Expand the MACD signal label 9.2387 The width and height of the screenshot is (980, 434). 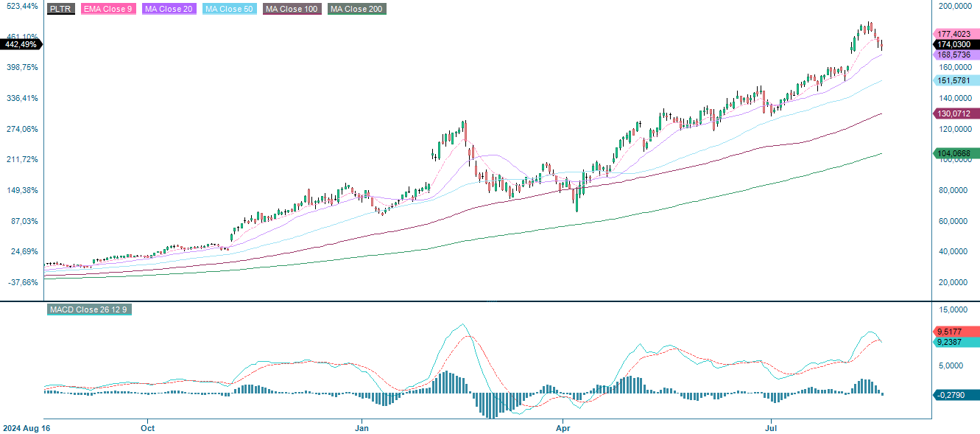tap(953, 342)
